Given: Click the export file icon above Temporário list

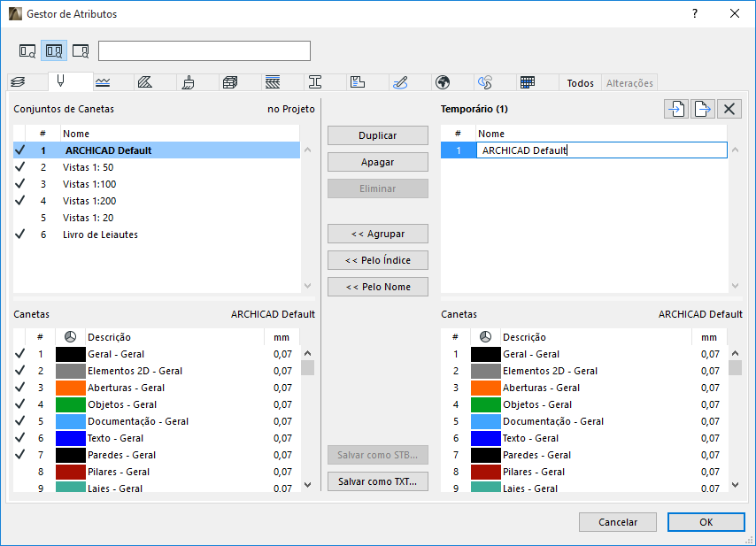Looking at the screenshot, I should 703,109.
